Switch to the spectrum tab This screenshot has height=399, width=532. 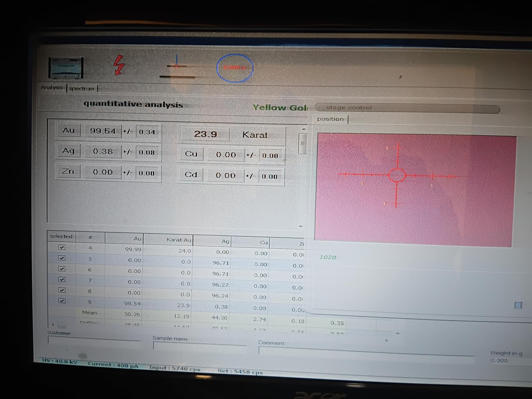pyautogui.click(x=81, y=88)
